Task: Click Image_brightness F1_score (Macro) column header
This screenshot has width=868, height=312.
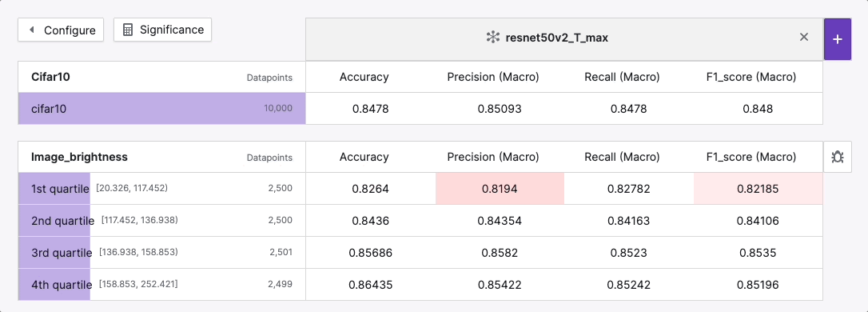Action: point(751,158)
